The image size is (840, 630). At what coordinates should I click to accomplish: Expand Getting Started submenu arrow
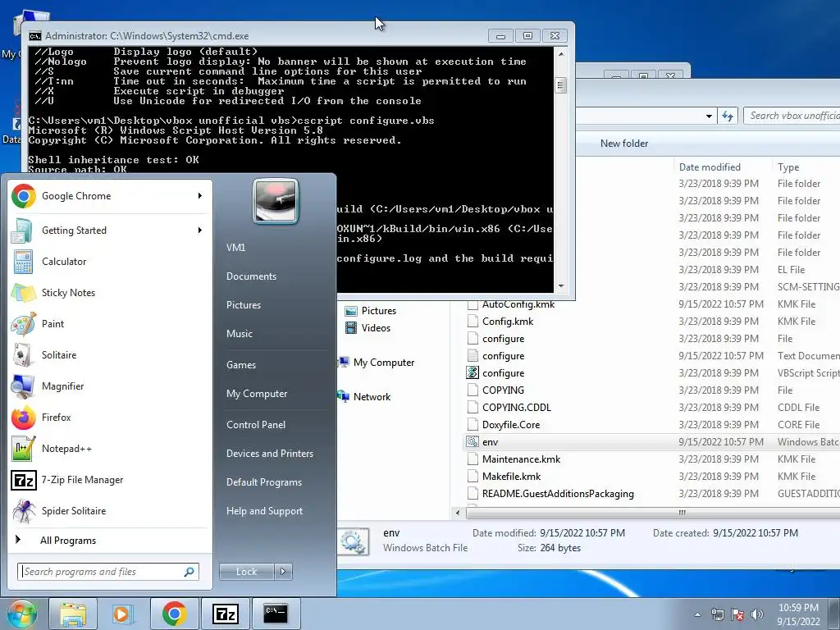[x=200, y=231]
